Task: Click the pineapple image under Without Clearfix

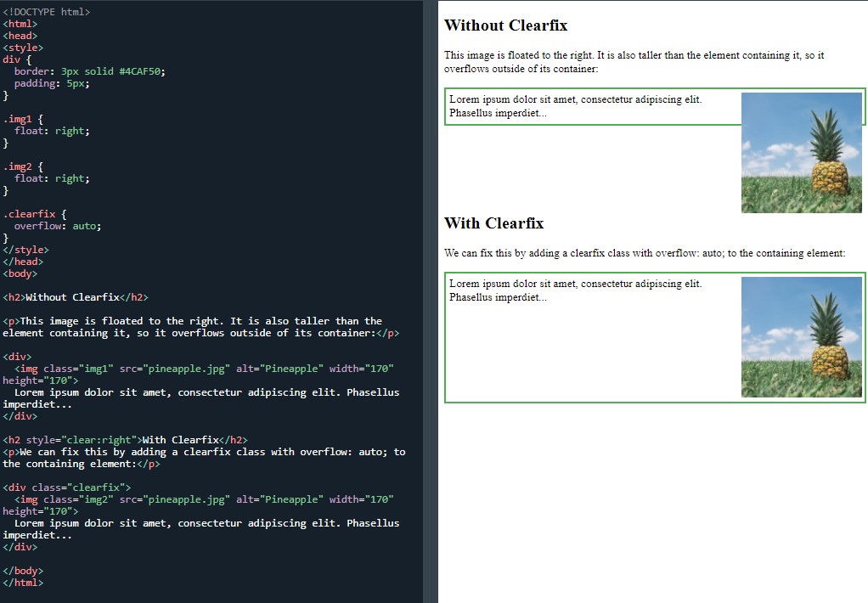Action: pos(801,152)
